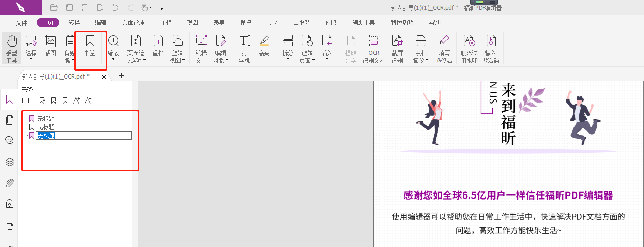Click the 书签 bookmark ribbon button

tap(90, 46)
